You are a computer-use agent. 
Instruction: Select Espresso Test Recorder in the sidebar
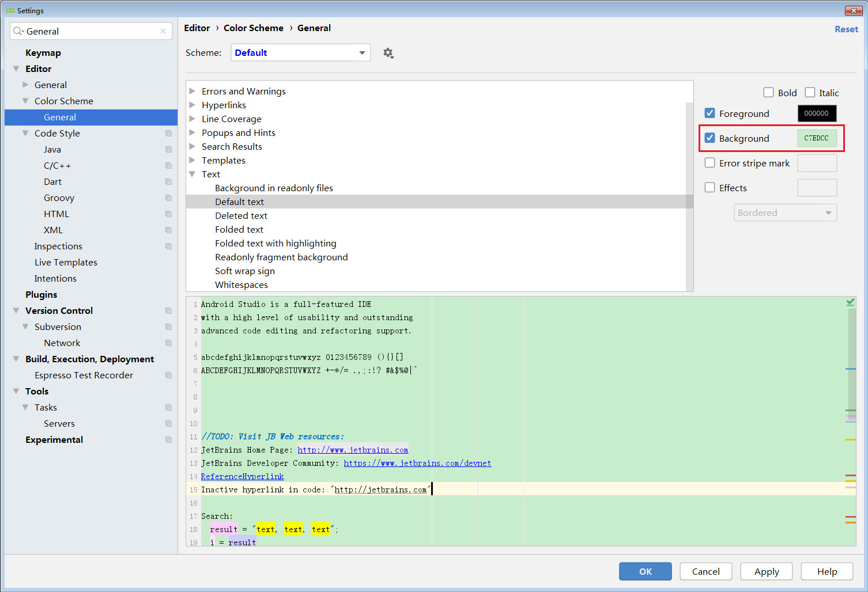[x=84, y=375]
